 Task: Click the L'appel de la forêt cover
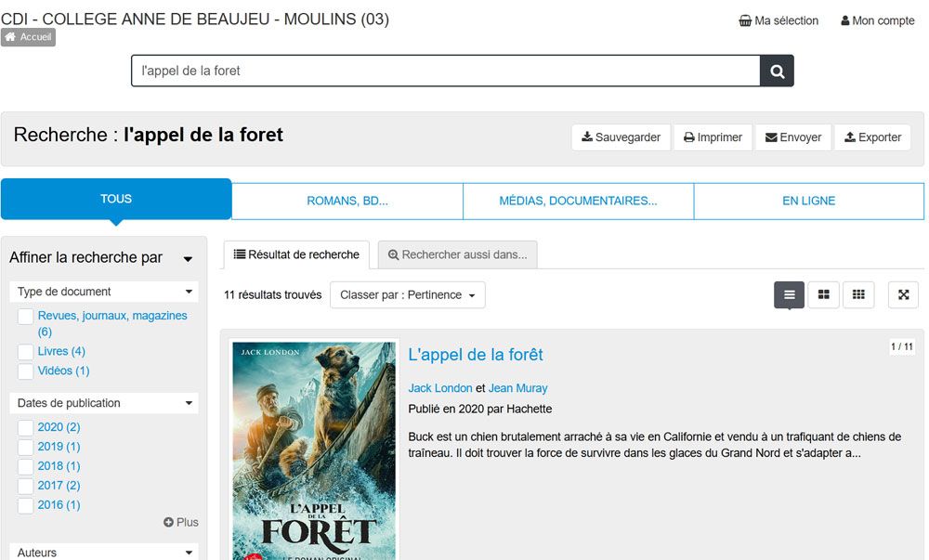(314, 450)
